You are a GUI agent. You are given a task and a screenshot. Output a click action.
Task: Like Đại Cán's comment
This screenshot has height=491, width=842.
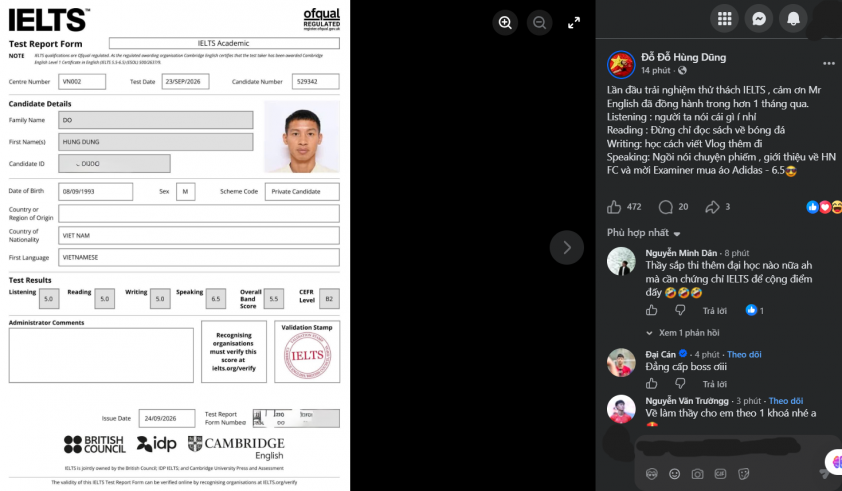click(651, 384)
